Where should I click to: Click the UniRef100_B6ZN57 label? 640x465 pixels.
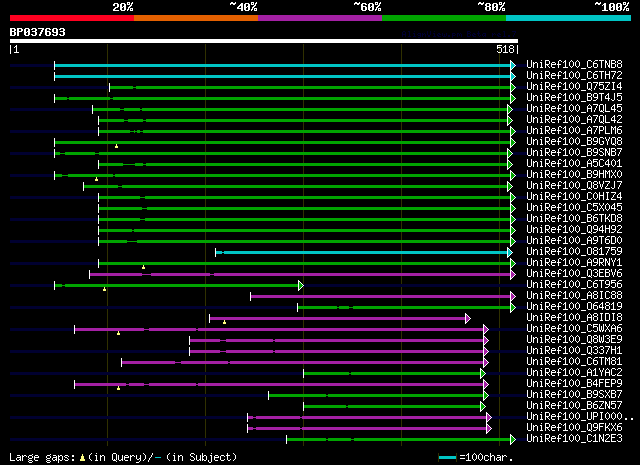coord(574,406)
